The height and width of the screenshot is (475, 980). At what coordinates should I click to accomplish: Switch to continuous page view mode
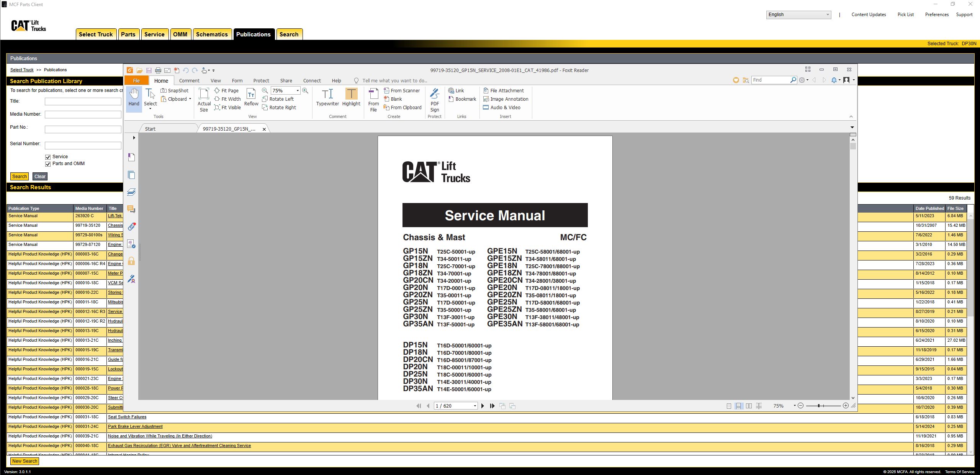coord(739,406)
